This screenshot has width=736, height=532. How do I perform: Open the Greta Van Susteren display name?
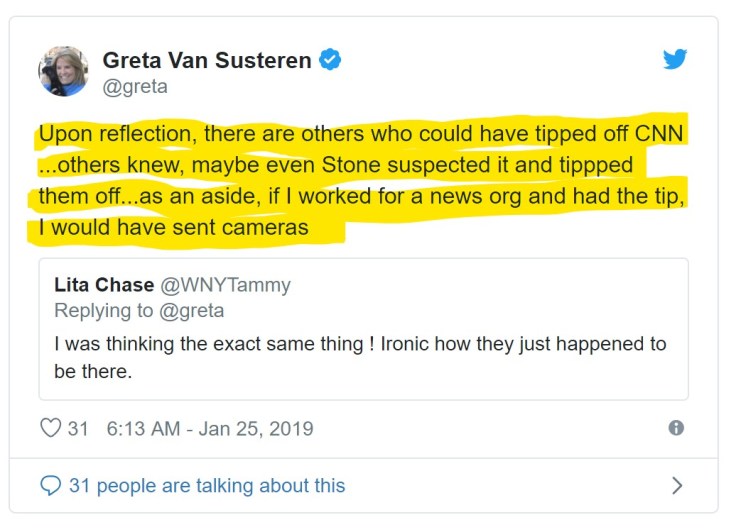207,60
